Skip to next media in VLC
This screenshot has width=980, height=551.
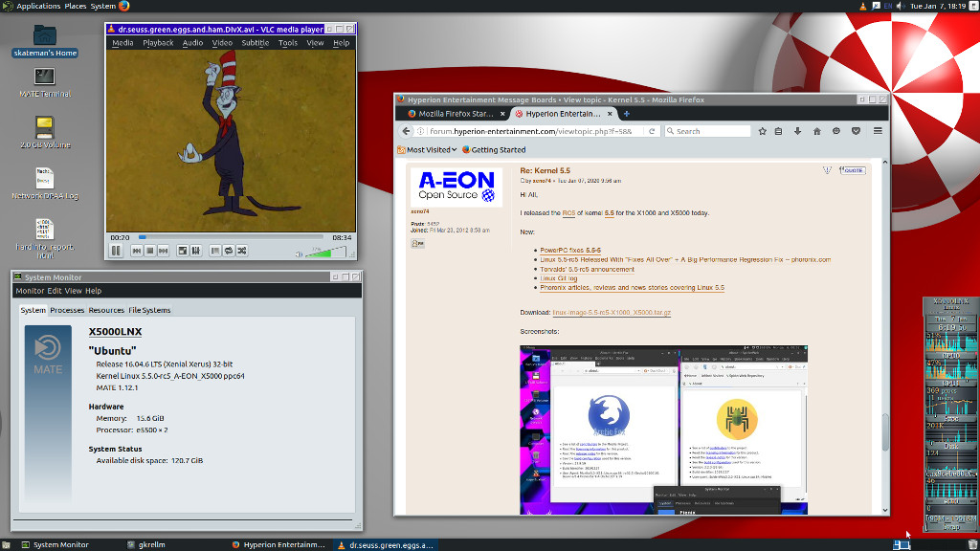pos(163,251)
